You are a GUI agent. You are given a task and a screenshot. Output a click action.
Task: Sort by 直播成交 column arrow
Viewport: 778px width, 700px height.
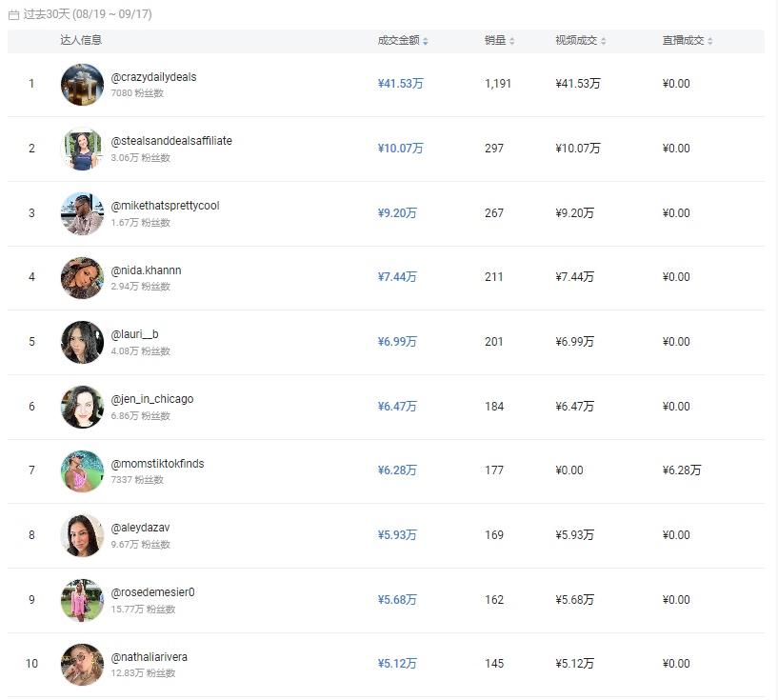coord(710,41)
